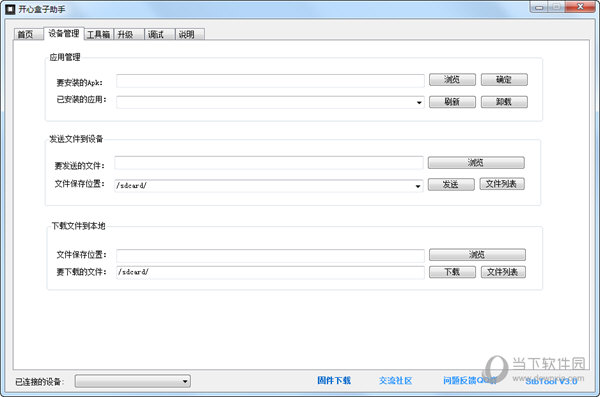Click the 刷新 button
Screen dimensions: 600x397
(452, 102)
